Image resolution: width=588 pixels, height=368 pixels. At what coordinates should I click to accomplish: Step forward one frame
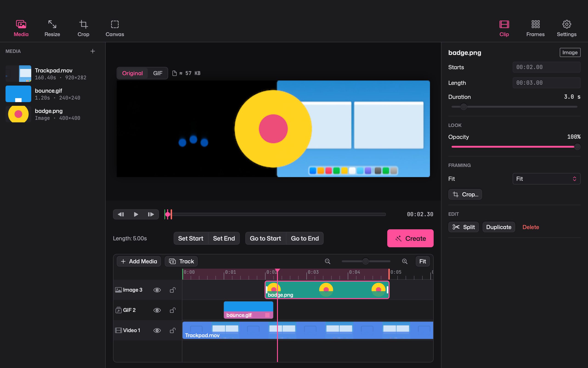[x=151, y=214]
